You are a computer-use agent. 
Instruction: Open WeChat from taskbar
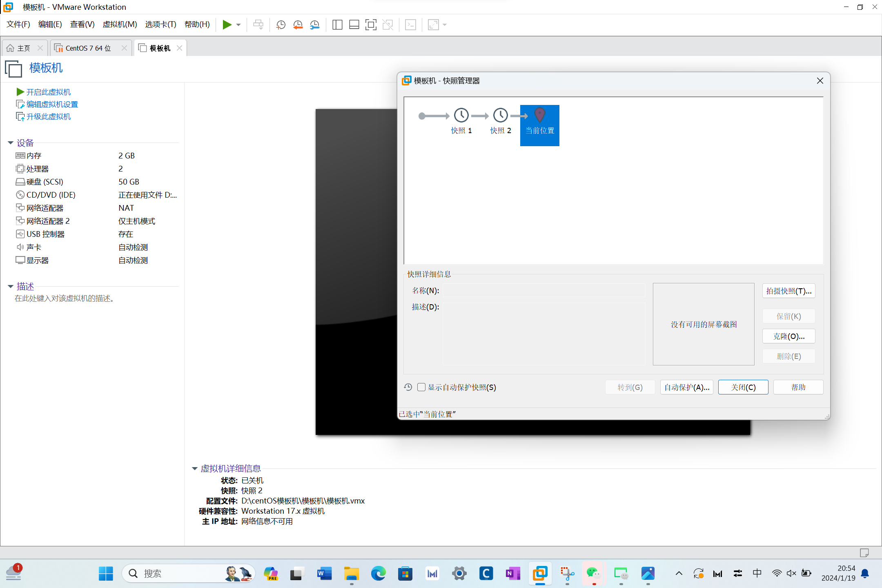pos(594,574)
